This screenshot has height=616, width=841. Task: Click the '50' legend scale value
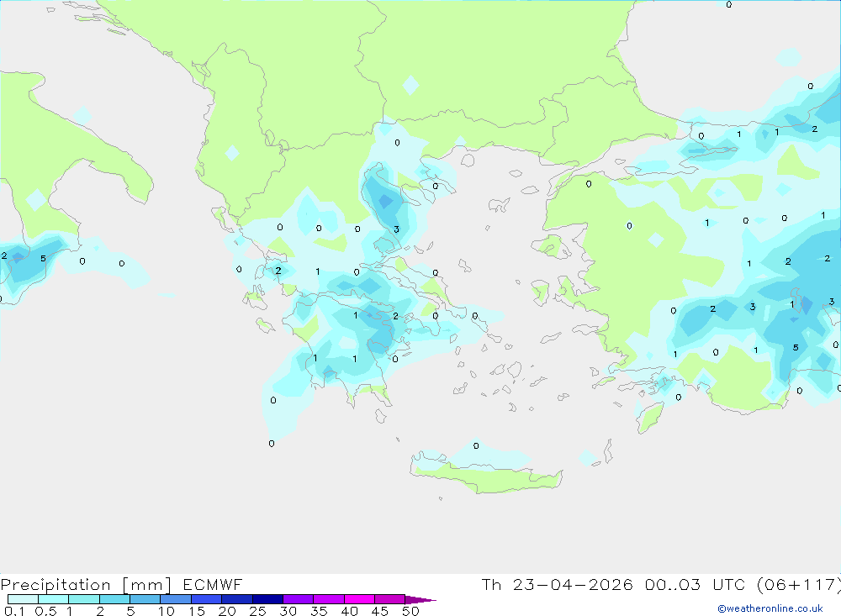pos(410,611)
